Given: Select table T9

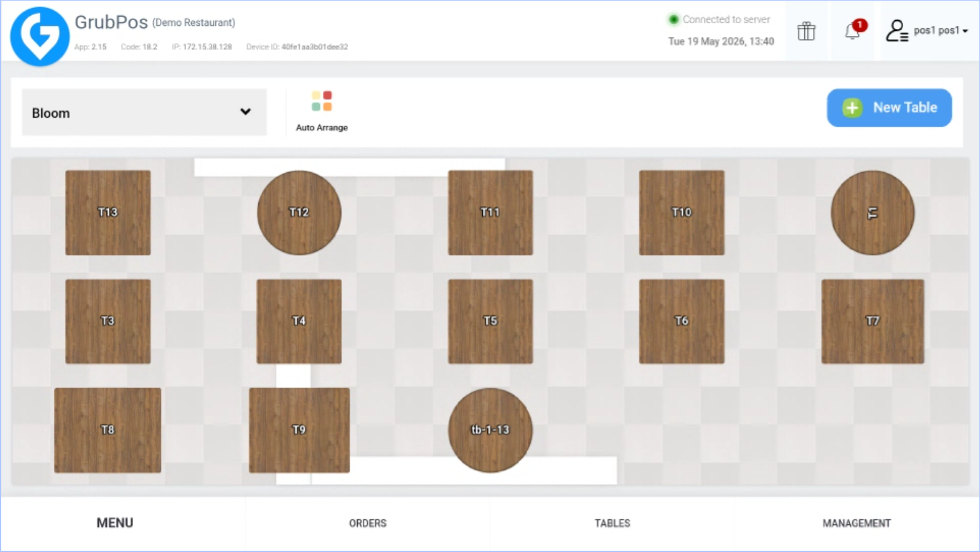Looking at the screenshot, I should point(299,430).
